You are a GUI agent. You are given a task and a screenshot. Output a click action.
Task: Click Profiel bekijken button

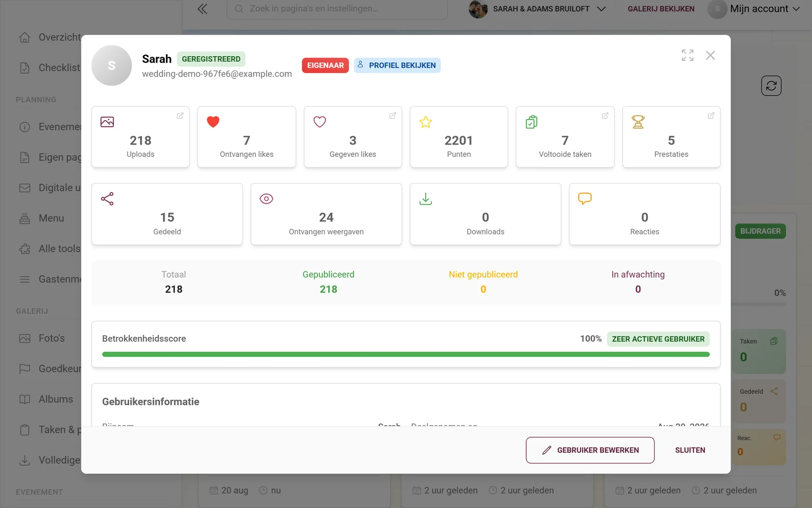click(x=398, y=65)
